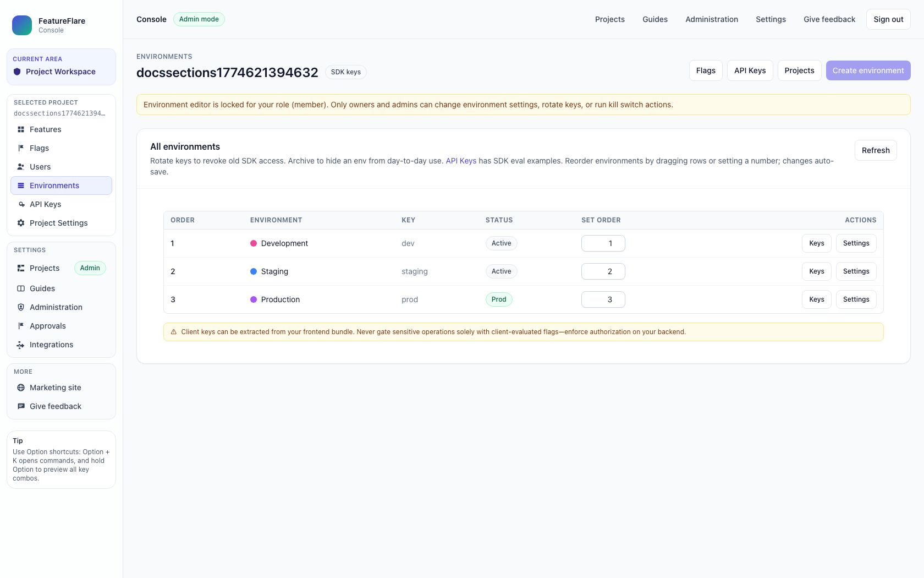This screenshot has height=578, width=924.
Task: Click the Users people icon in sidebar
Action: click(21, 167)
